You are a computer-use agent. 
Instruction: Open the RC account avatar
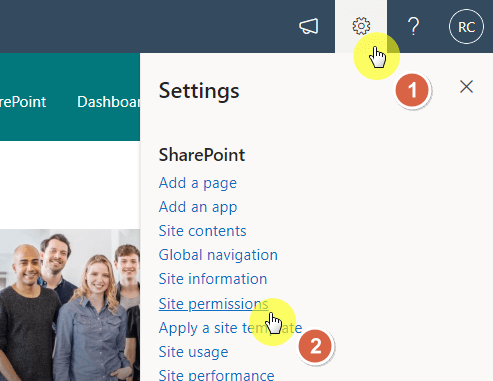point(466,27)
